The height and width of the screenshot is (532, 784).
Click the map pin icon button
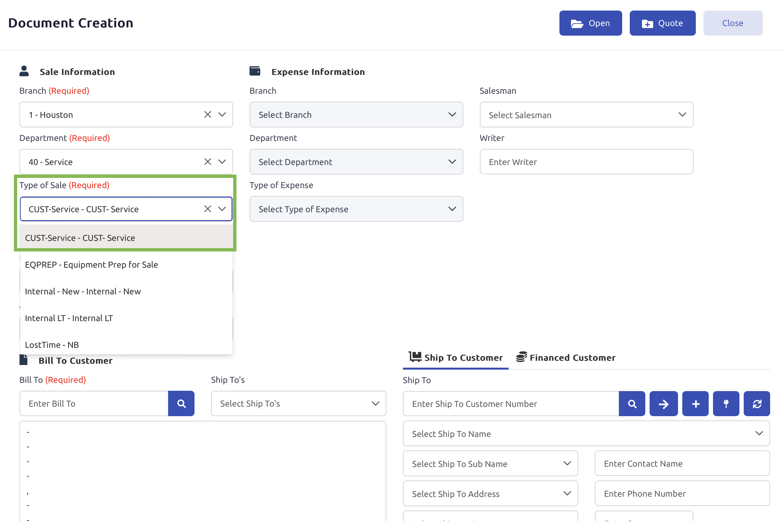point(726,404)
